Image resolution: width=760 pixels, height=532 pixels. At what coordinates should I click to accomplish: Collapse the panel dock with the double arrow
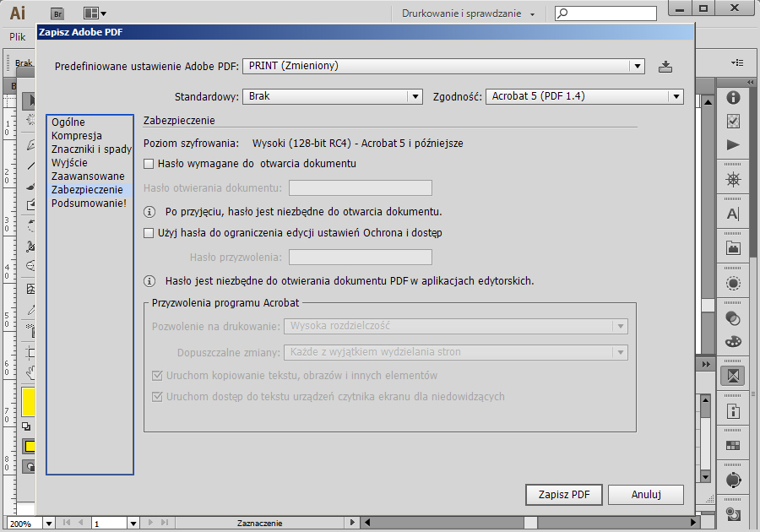751,83
